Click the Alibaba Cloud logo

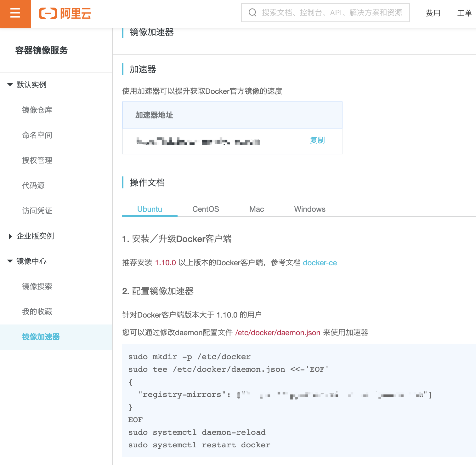65,14
